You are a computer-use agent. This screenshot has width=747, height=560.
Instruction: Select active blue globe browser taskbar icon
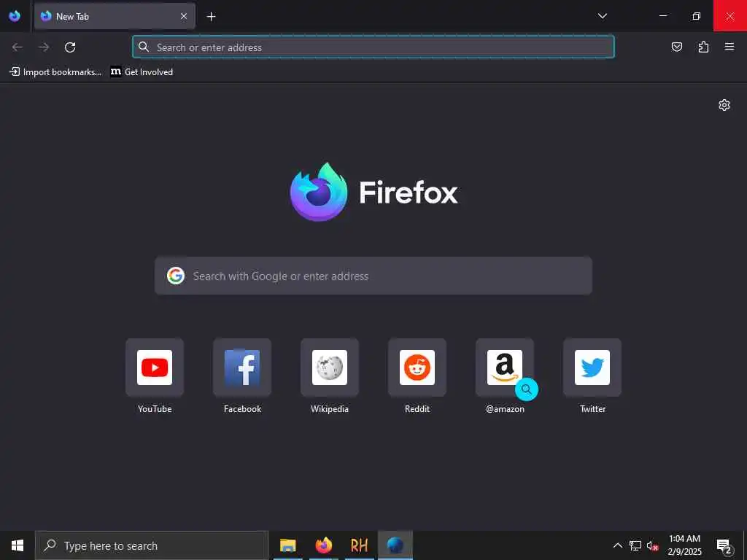pos(395,545)
